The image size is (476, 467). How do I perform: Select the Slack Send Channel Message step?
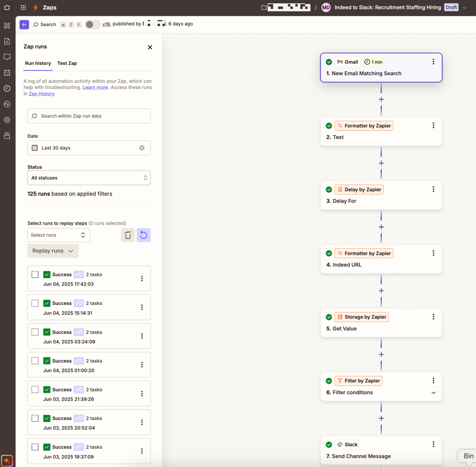coord(381,450)
